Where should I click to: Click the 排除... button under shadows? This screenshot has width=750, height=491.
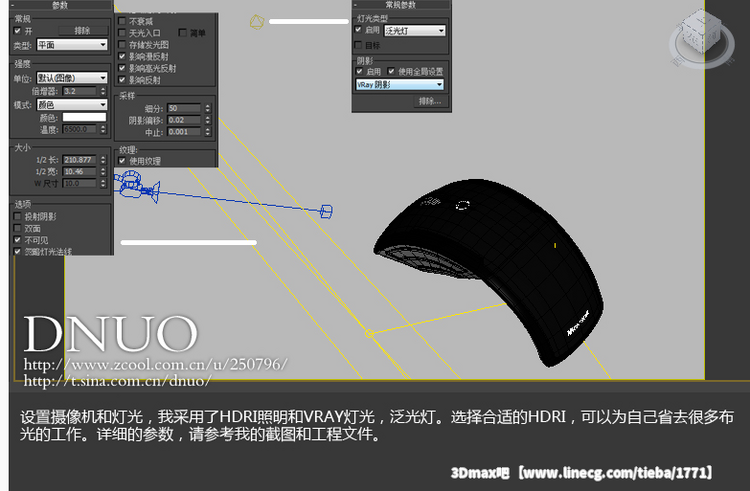pos(429,101)
